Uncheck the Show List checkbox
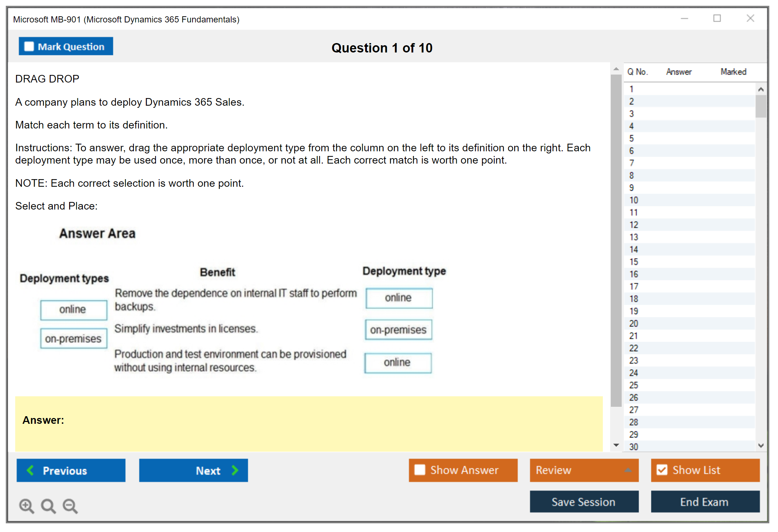The width and height of the screenshot is (778, 532). [662, 470]
